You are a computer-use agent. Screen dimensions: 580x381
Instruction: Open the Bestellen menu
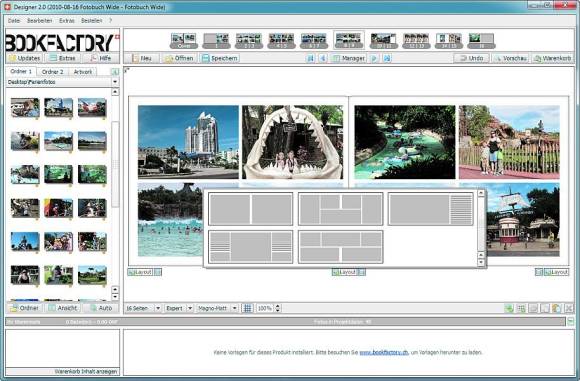(x=91, y=21)
